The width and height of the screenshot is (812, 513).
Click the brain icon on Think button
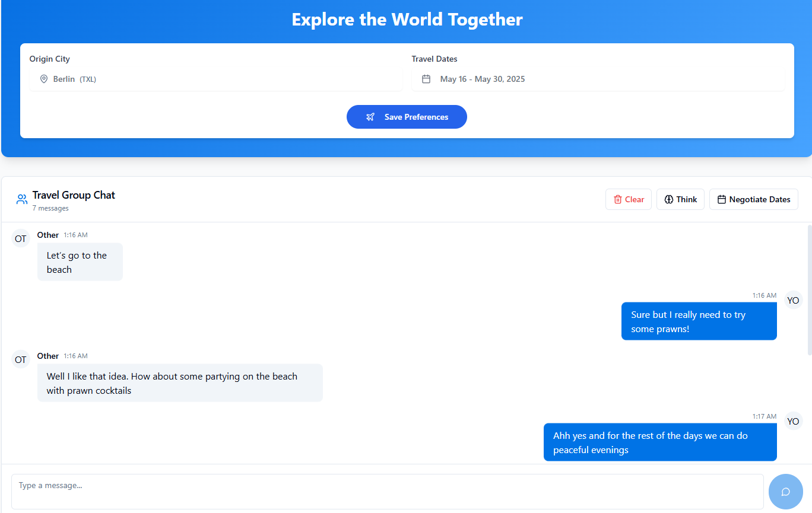[x=669, y=199]
